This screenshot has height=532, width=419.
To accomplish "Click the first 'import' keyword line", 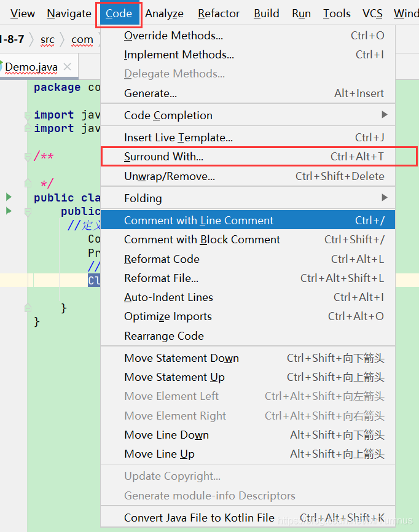I will (53, 115).
